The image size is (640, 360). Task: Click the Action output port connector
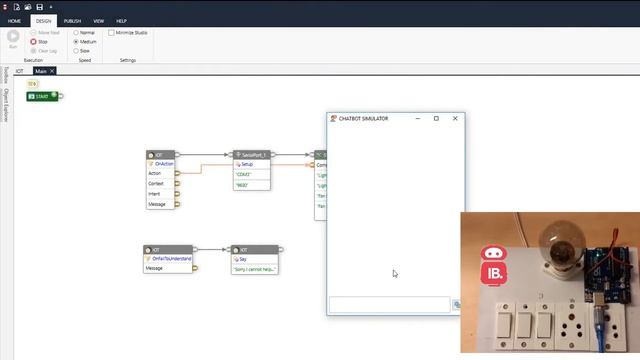coord(177,173)
